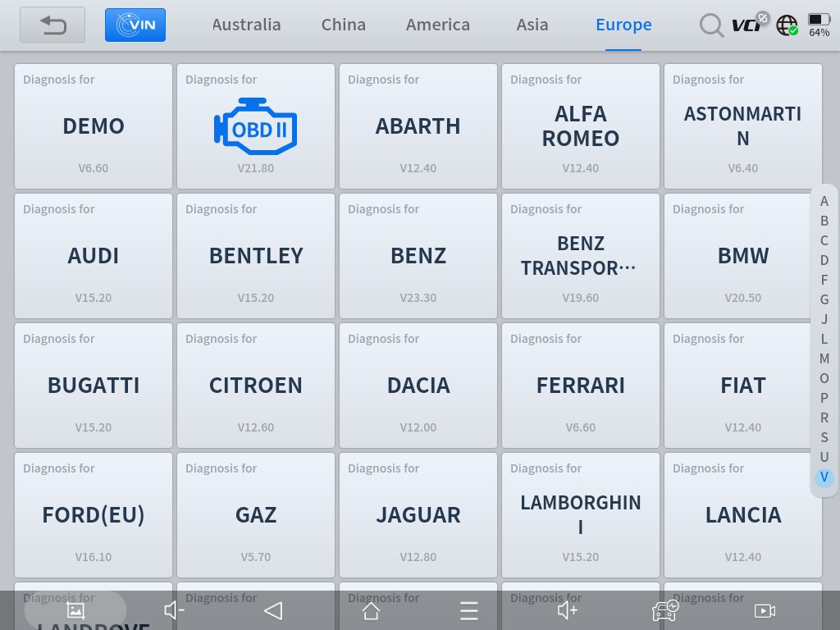Jump to letter V in index
Viewport: 840px width, 630px height.
pos(824,477)
